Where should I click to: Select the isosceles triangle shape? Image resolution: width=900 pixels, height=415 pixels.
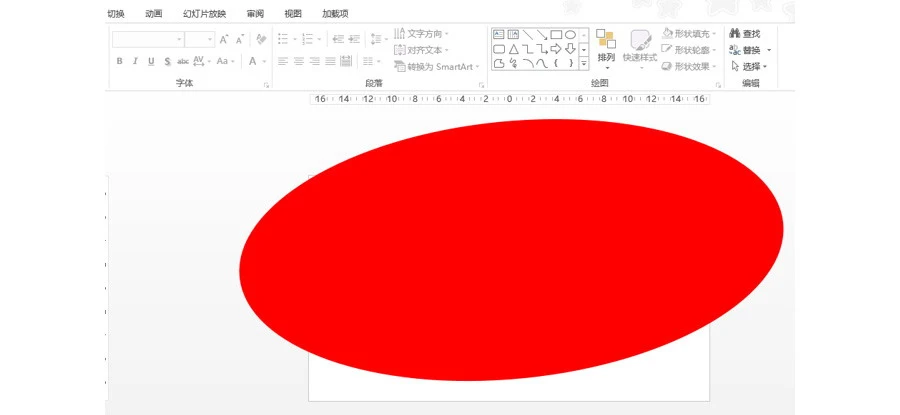point(513,49)
